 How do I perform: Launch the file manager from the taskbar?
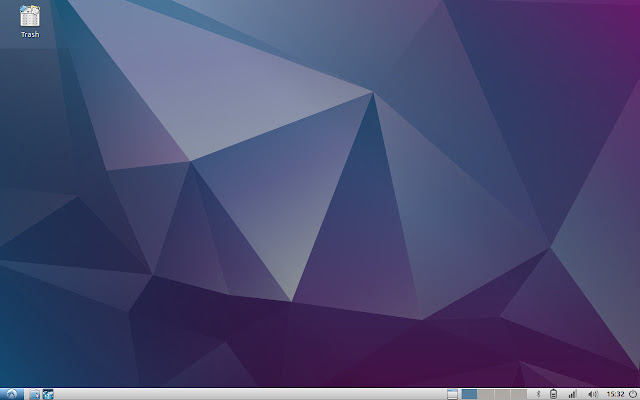click(35, 394)
